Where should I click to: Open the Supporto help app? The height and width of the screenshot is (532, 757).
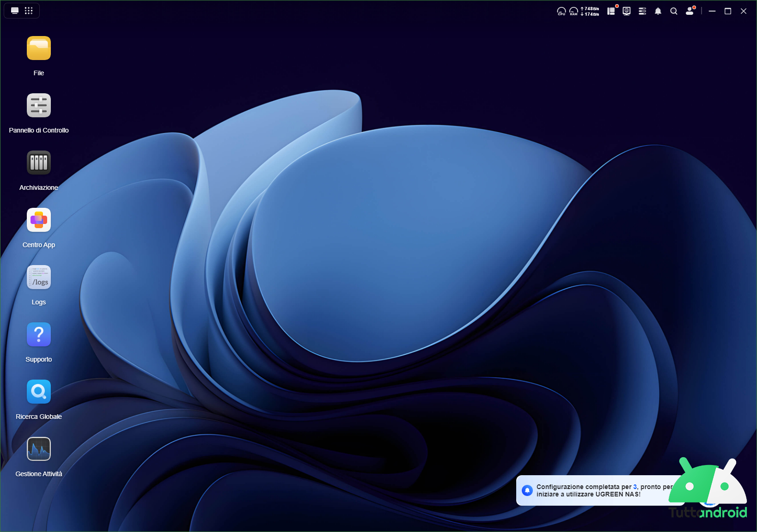click(39, 334)
